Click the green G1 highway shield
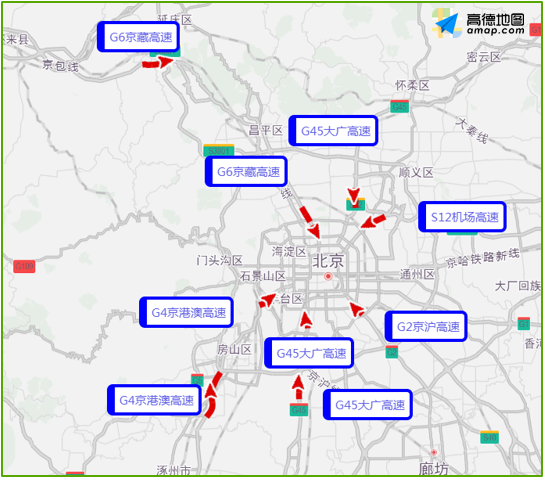The height and width of the screenshot is (478, 544). pos(524,323)
